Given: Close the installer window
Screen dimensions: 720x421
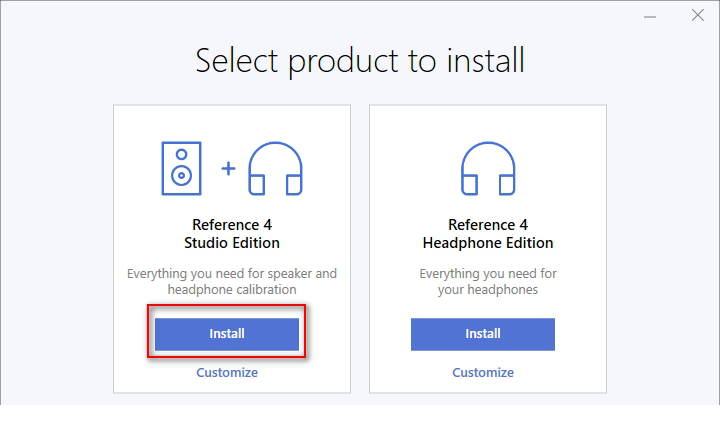Looking at the screenshot, I should pos(698,16).
